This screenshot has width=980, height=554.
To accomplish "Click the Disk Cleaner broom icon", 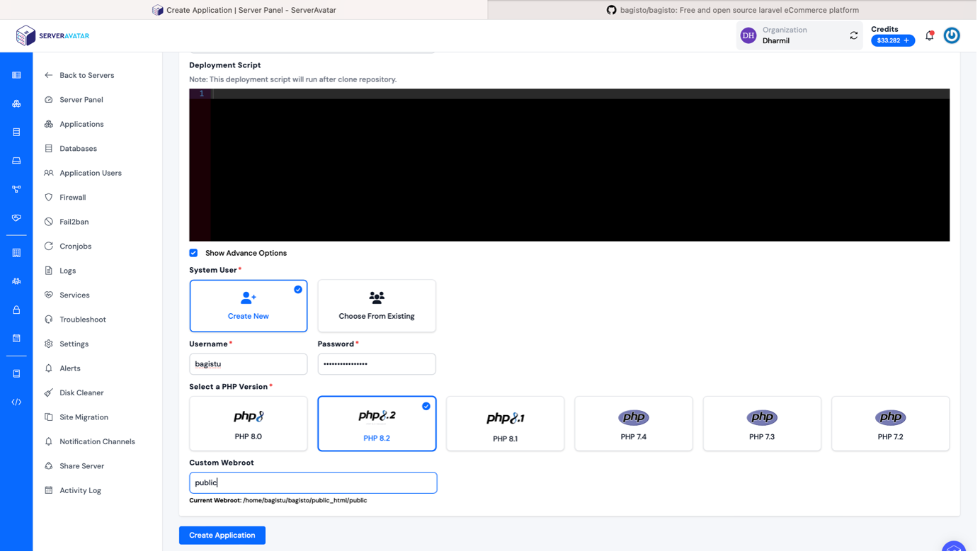I will click(x=49, y=394).
